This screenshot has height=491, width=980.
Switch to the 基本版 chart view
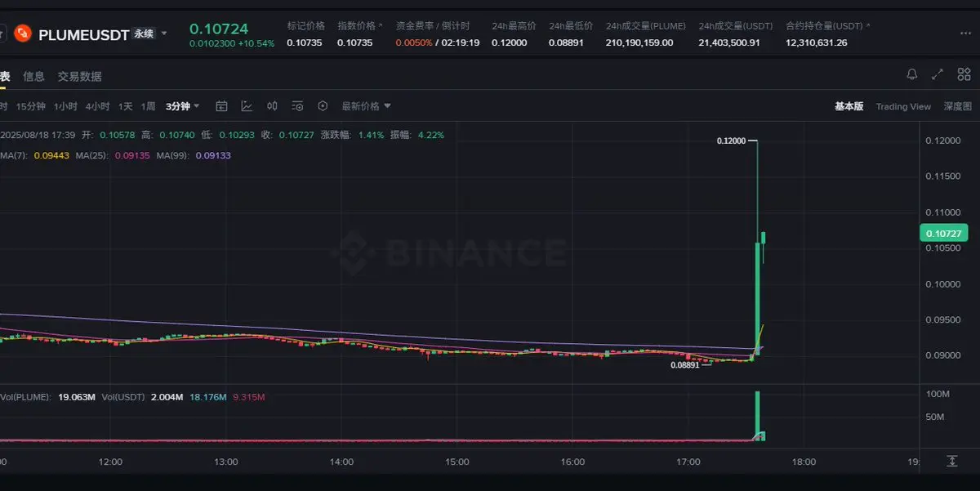[x=849, y=106]
